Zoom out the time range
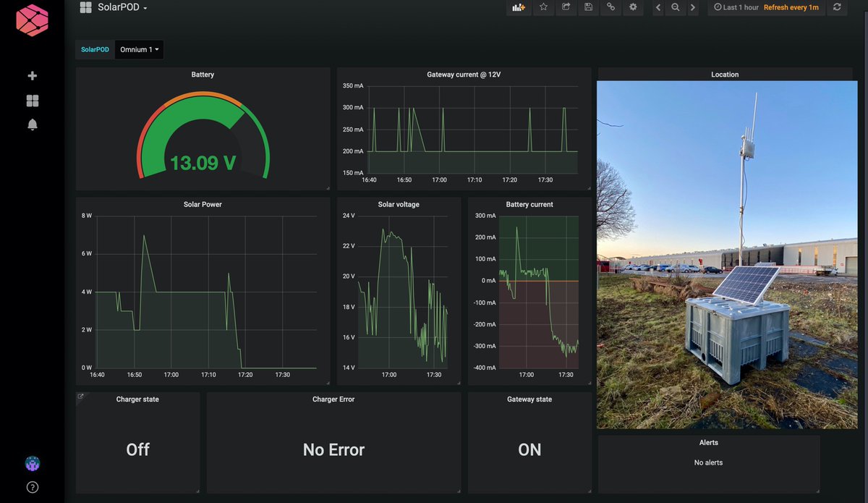 point(675,7)
